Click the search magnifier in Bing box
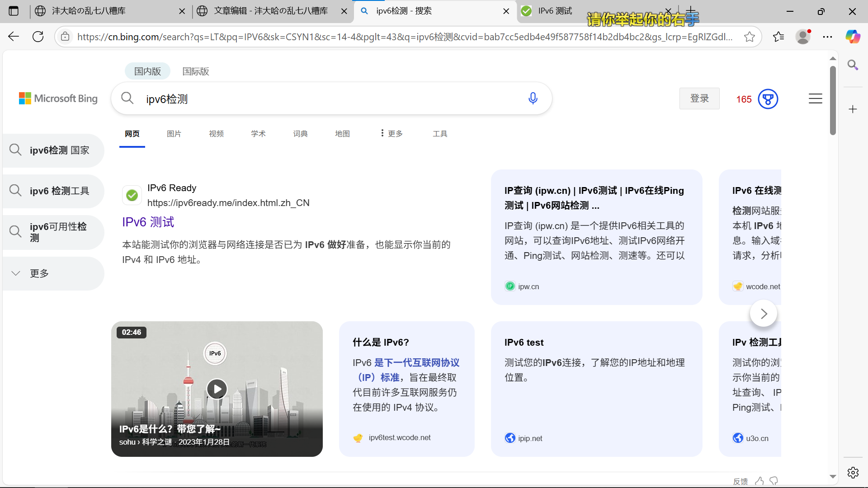The width and height of the screenshot is (868, 488). point(127,98)
